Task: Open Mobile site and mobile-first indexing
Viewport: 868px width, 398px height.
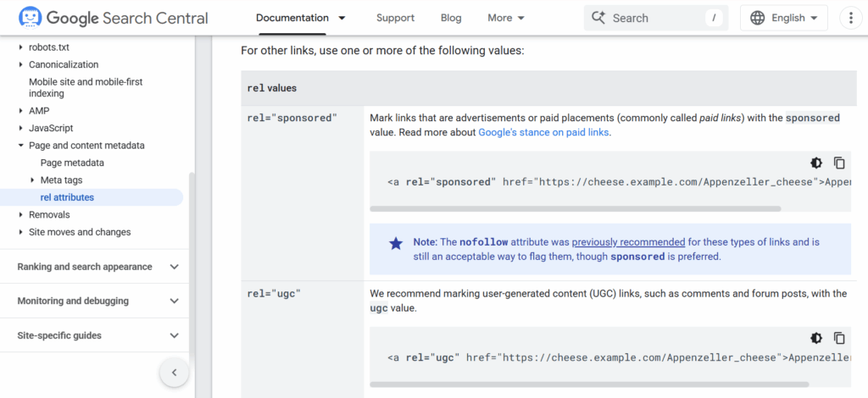Action: pos(86,87)
